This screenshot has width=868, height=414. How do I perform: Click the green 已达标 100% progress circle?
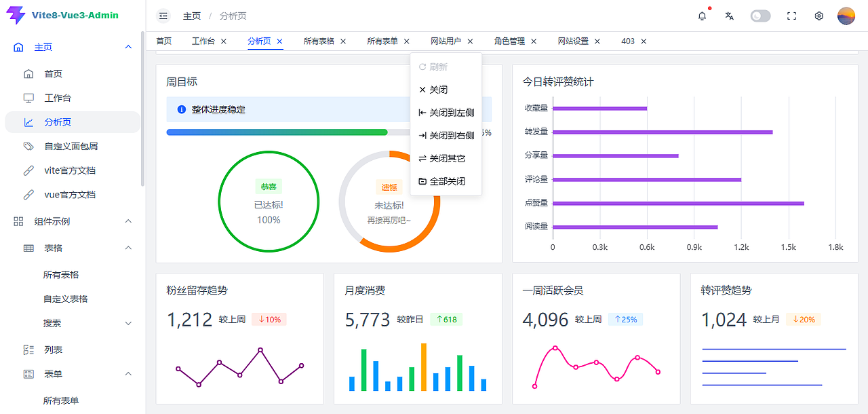[269, 202]
